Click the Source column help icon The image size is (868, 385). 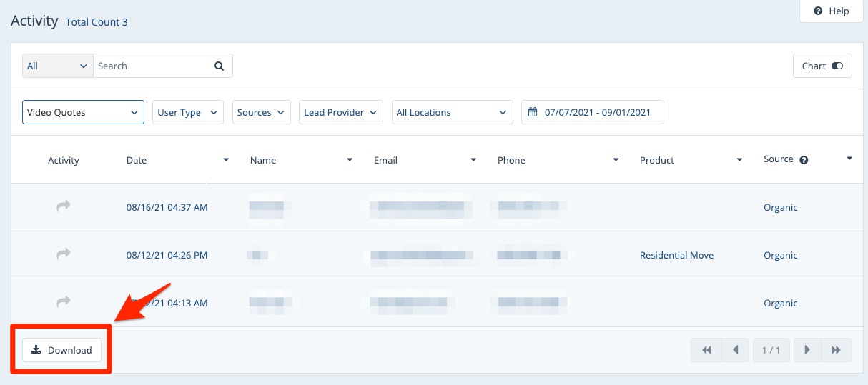click(804, 160)
